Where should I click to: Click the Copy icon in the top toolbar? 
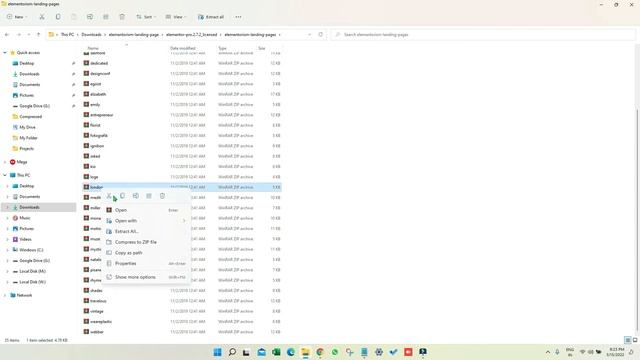58,17
